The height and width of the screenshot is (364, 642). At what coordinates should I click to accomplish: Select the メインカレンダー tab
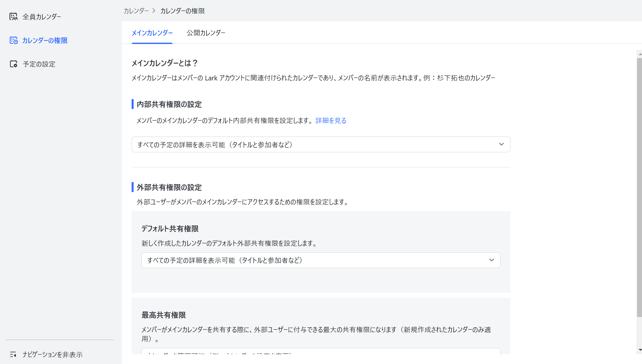pyautogui.click(x=152, y=33)
